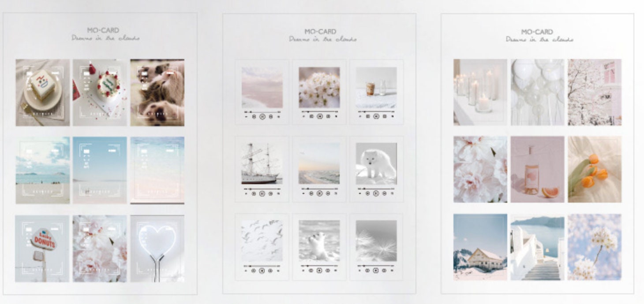Click previous track icon under sailing ship card
Screen dimensions: 644x304
coord(254,193)
